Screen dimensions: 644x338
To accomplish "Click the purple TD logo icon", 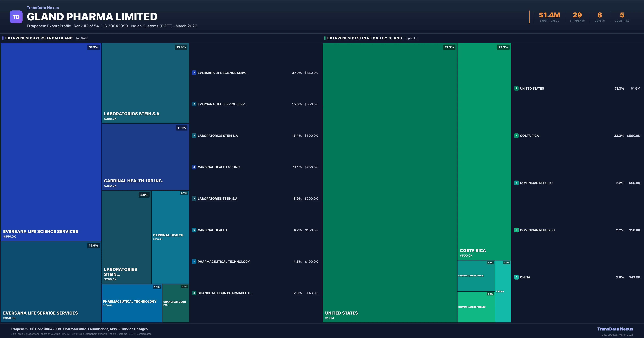I will [x=16, y=17].
